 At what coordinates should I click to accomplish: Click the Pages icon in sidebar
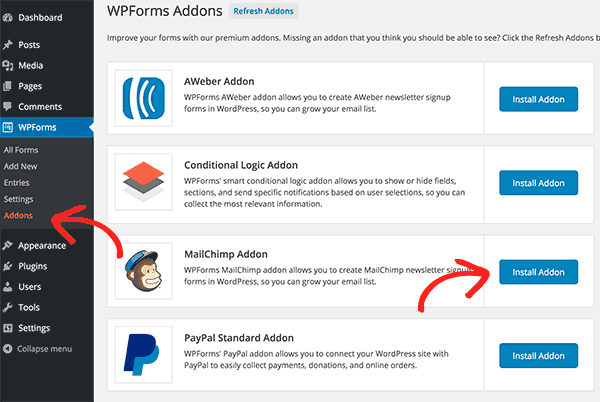click(x=8, y=86)
